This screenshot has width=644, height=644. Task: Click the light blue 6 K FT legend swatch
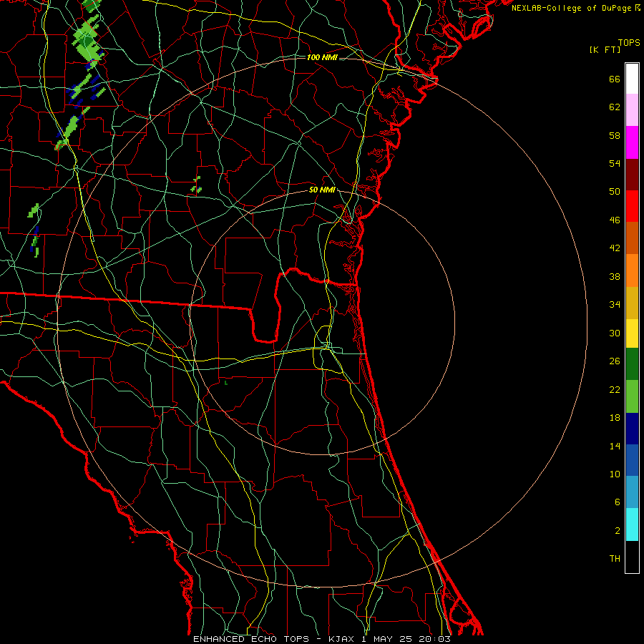point(632,492)
